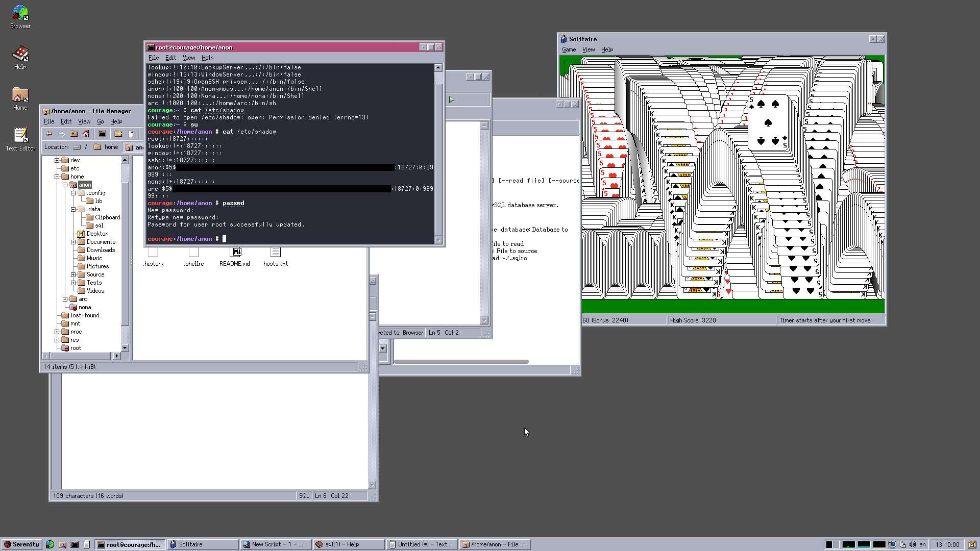Collapse the home folder tree node

[x=57, y=177]
